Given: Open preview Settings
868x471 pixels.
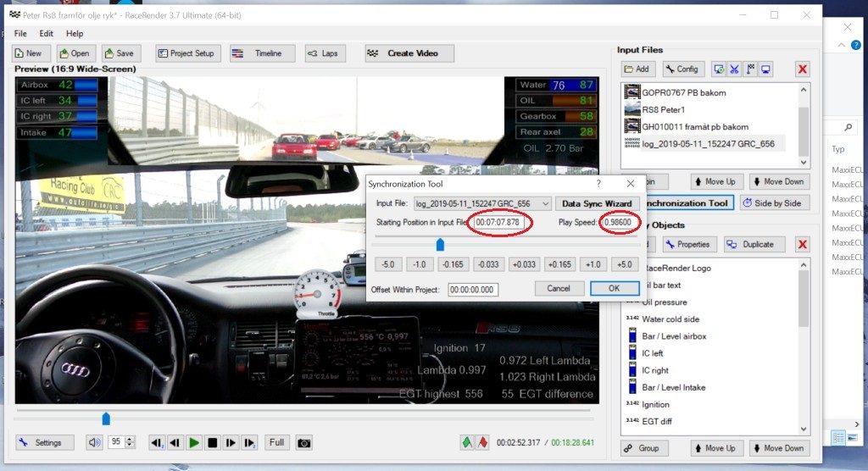Looking at the screenshot, I should coord(44,443).
